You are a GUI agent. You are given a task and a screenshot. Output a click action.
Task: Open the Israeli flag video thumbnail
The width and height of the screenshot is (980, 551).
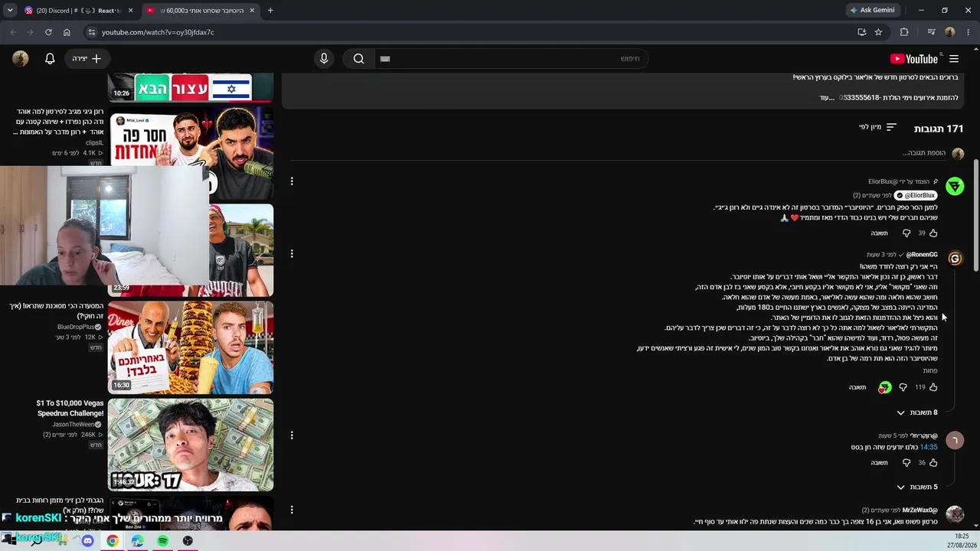click(x=191, y=87)
